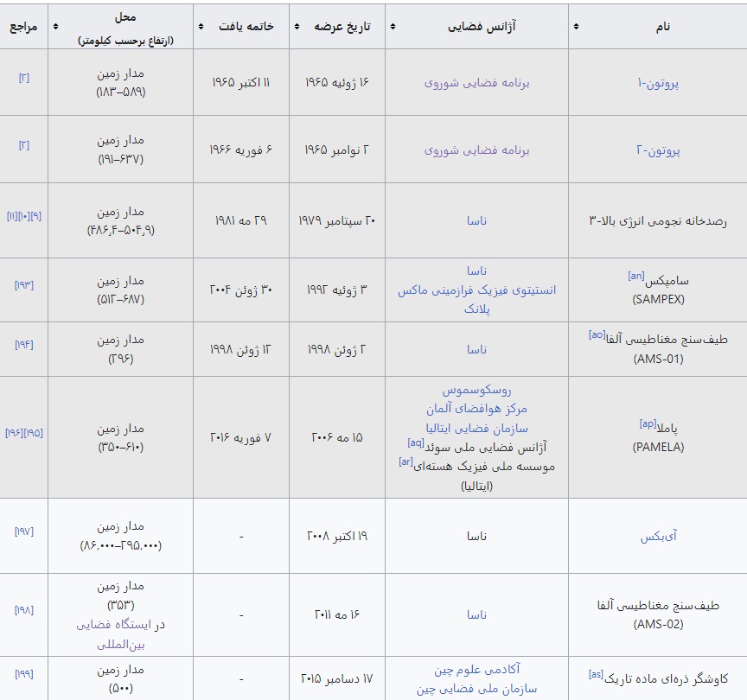Select end date ۳۰ ژوئن ۲۰۰۴
747x700 pixels.
[241, 290]
